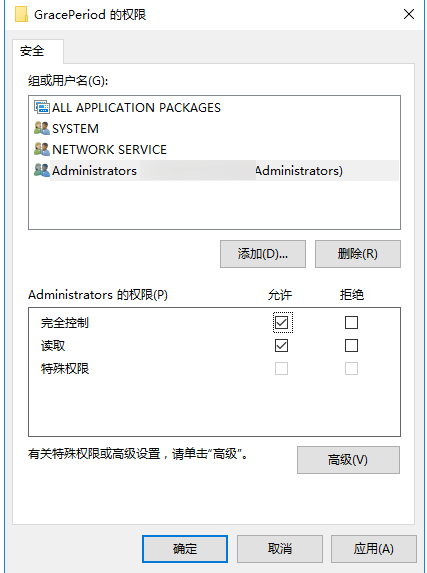Viewport: 427px width, 573px height.
Task: Click the Administrators user group icon
Action: [x=42, y=170]
